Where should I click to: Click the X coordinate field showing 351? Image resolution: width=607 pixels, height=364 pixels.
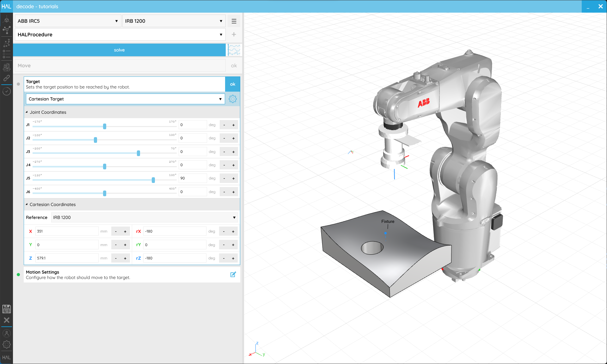pos(67,231)
